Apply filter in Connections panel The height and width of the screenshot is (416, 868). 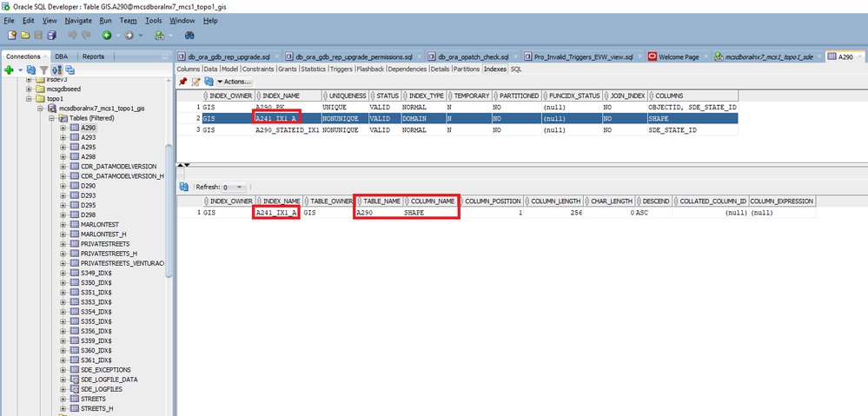pos(43,70)
